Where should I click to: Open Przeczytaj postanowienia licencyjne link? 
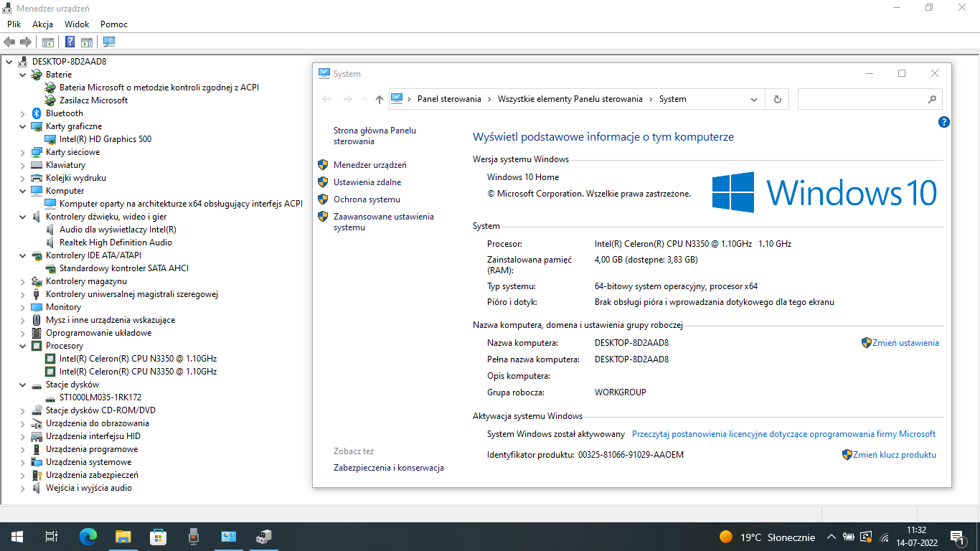(783, 434)
